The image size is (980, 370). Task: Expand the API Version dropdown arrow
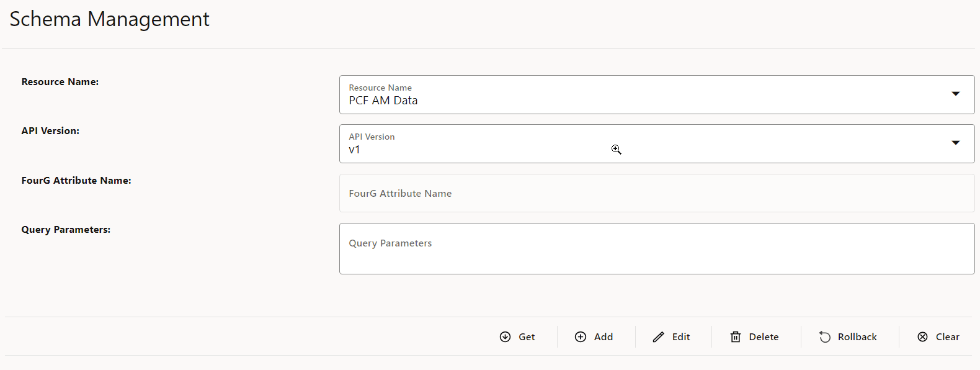tap(956, 143)
